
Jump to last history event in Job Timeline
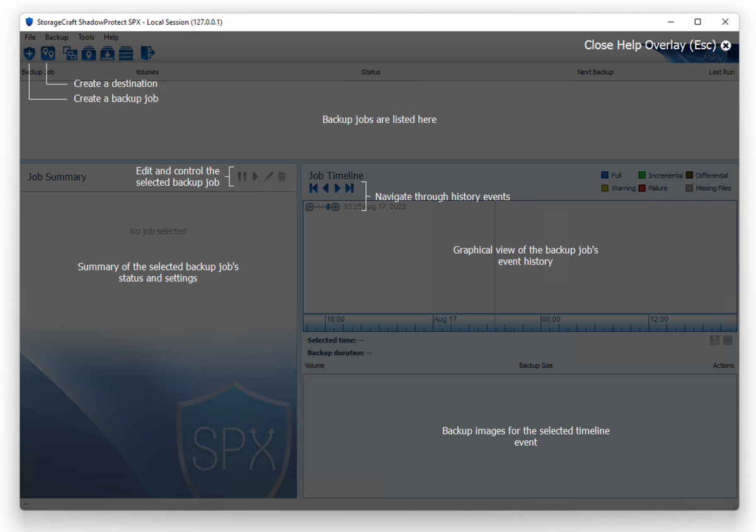[x=349, y=188]
